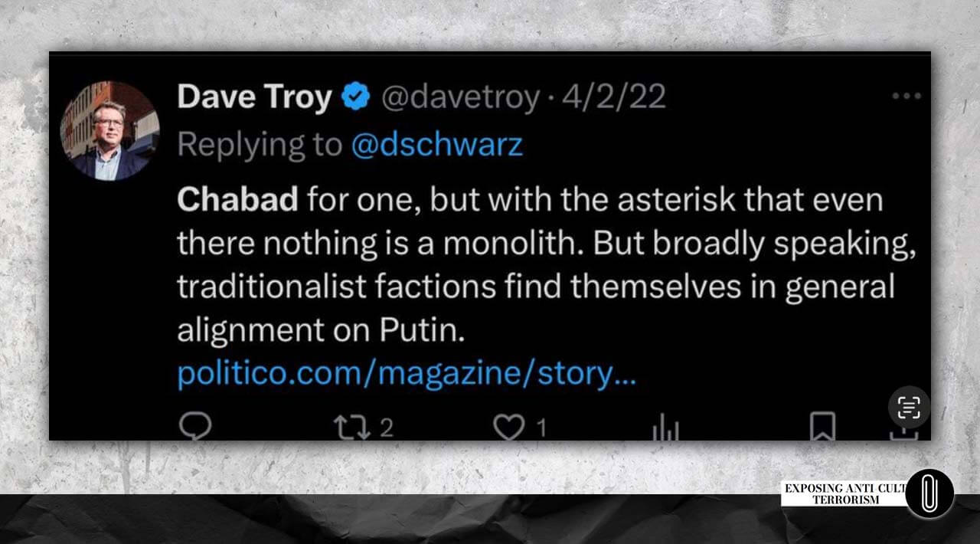This screenshot has height=544, width=980.
Task: Click the 4/2/22 tweet date
Action: 613,97
